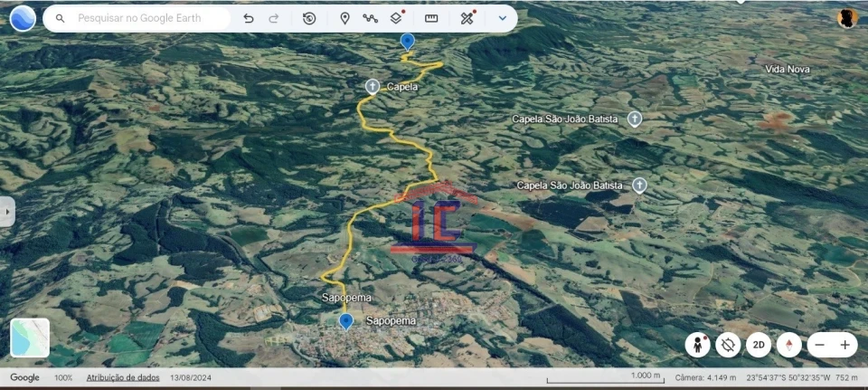
Task: Activate the ruler measurement tool
Action: 431,18
